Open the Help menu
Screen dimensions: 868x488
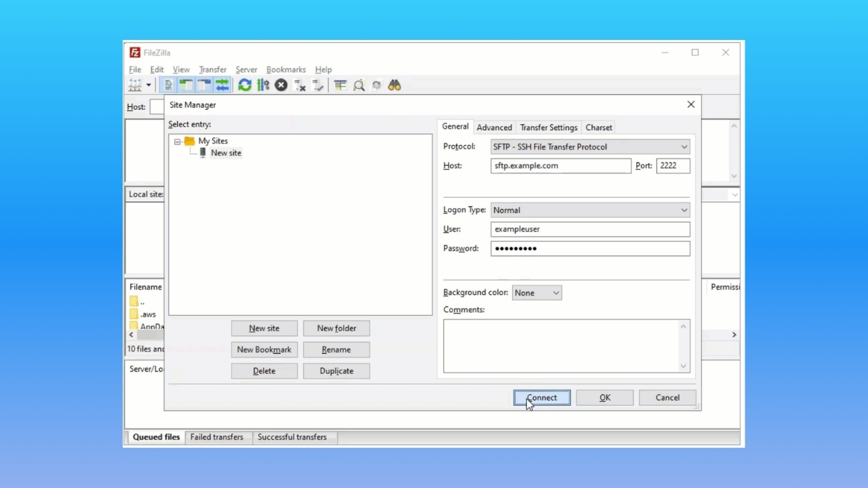(323, 70)
